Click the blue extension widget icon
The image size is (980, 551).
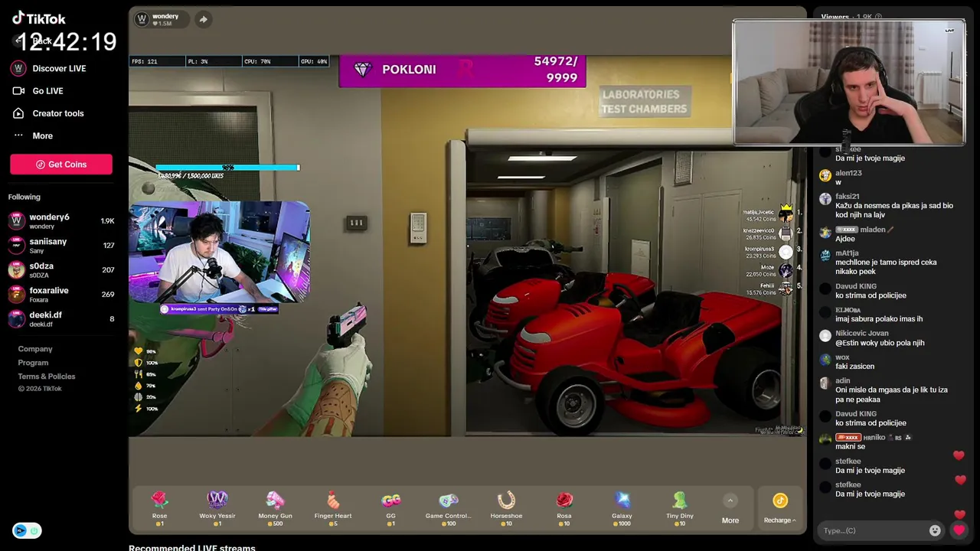20,530
